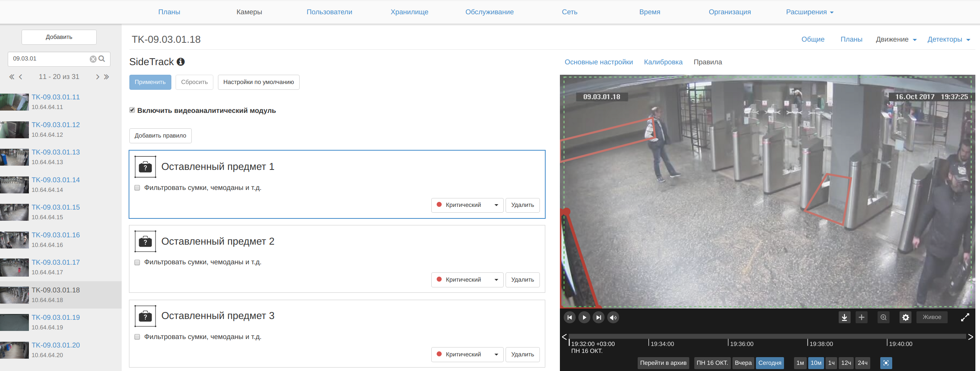Jump to last page of camera list
Screen dimensions: 980x371
[x=107, y=77]
